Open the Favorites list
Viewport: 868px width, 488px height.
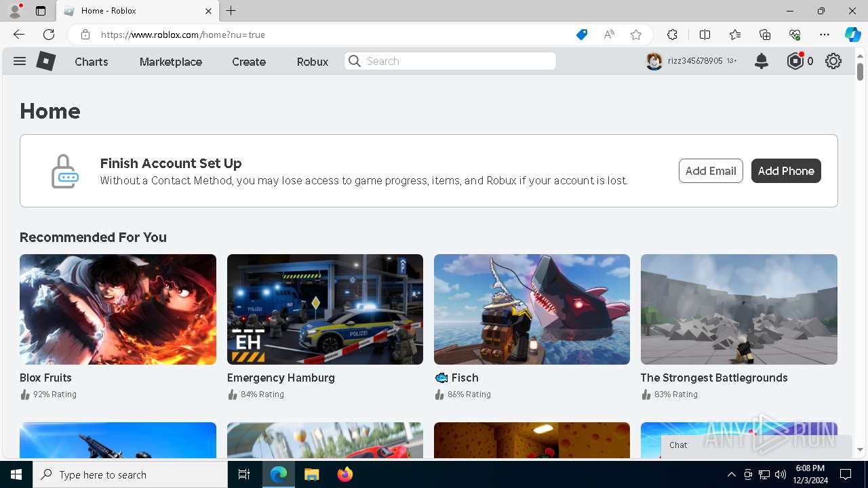(x=735, y=35)
